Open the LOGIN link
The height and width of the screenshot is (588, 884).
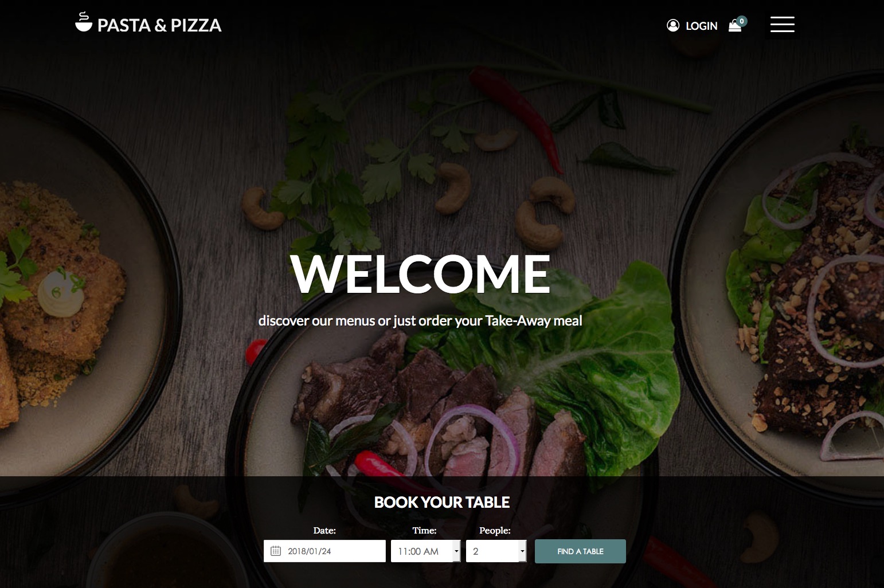(x=702, y=26)
